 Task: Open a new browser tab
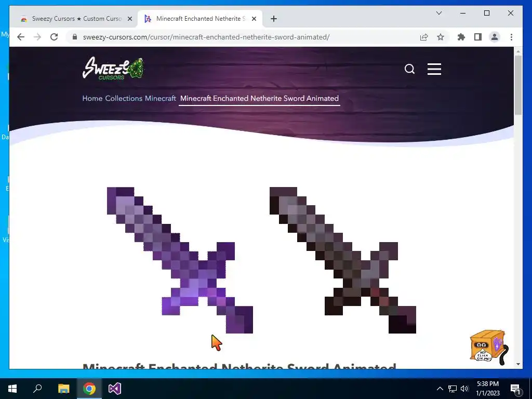[x=274, y=19]
